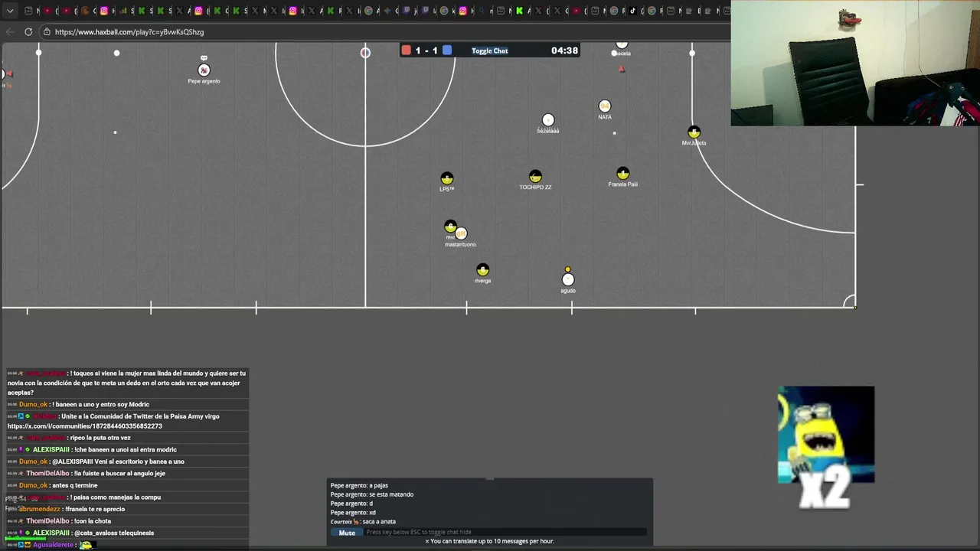Click Franela Paiii's player disc
The height and width of the screenshot is (551, 980).
(x=622, y=174)
